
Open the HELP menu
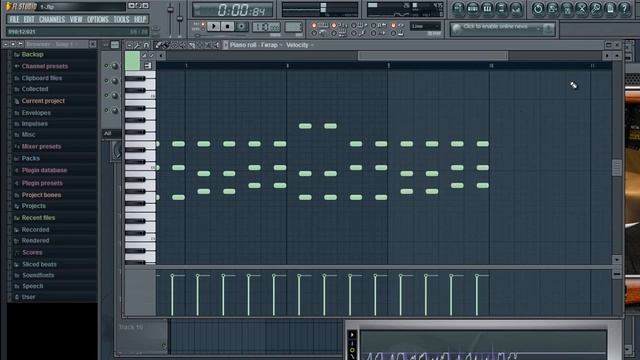pos(140,20)
